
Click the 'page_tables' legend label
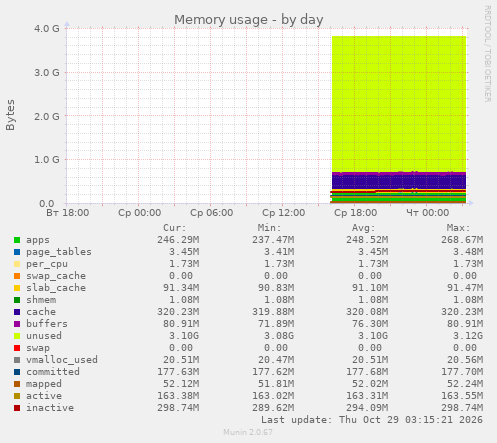point(59,252)
